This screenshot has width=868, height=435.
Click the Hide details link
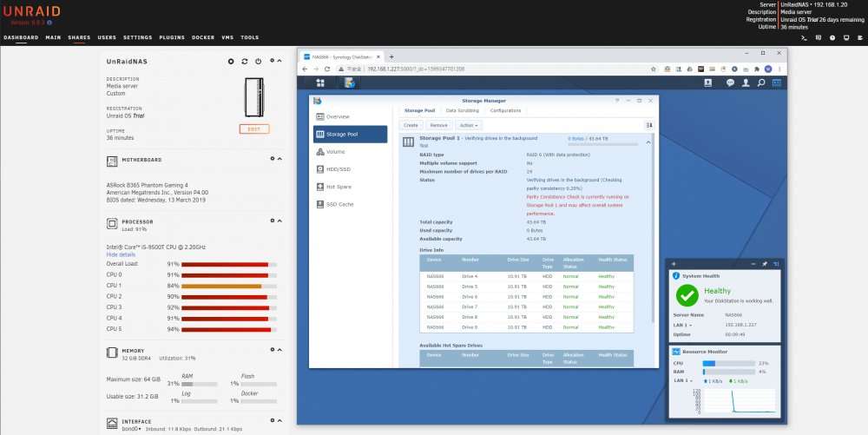(x=121, y=254)
